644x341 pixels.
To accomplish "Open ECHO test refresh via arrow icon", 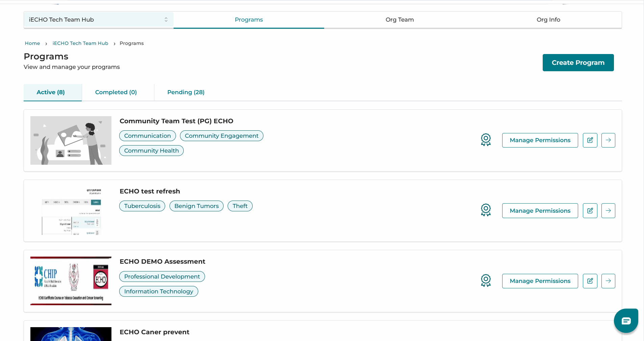I will point(608,211).
